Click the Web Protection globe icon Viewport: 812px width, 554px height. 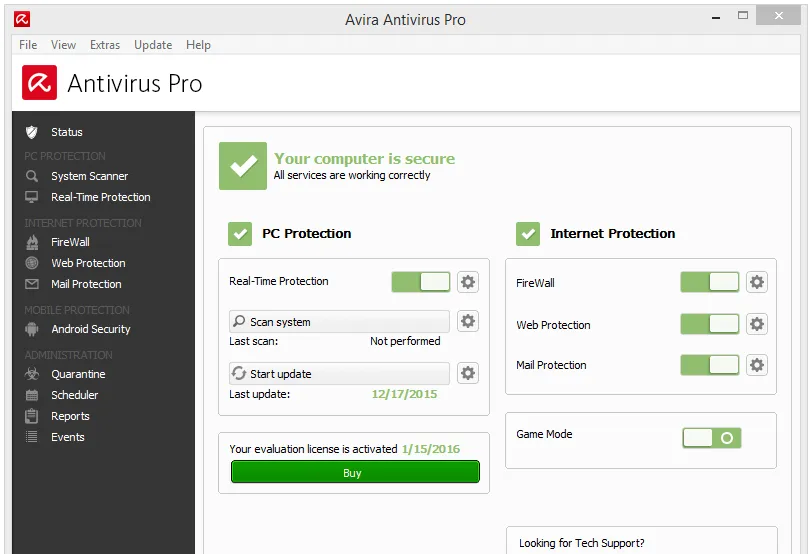[32, 263]
